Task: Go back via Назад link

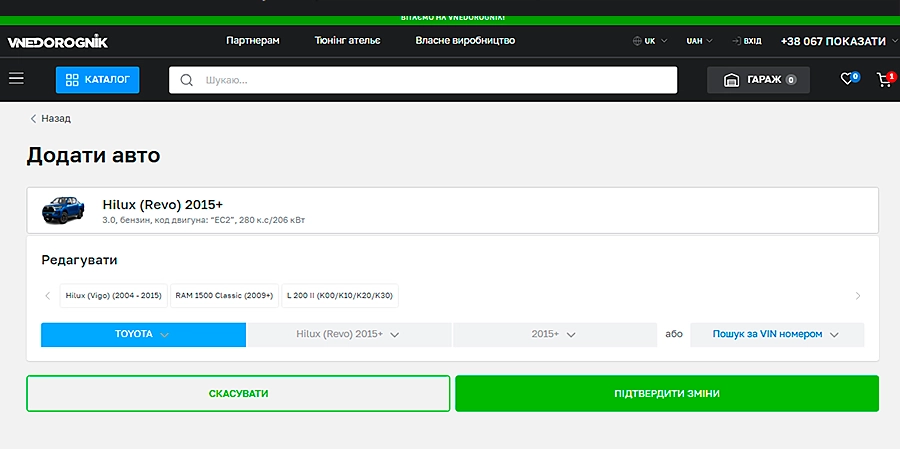Action: pyautogui.click(x=50, y=118)
